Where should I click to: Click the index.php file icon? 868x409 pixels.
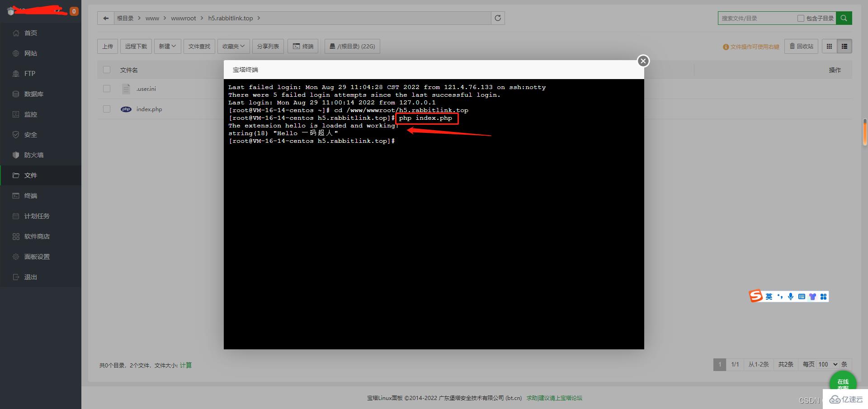pos(126,109)
